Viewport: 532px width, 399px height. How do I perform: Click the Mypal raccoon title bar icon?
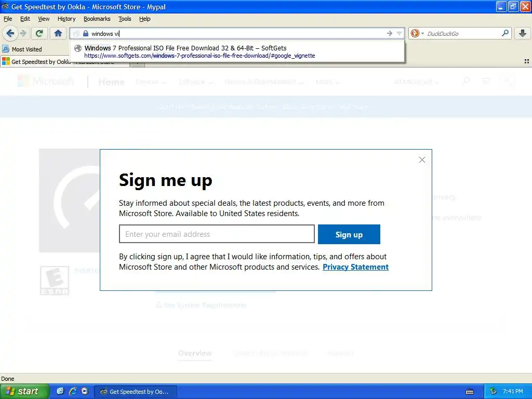[5, 6]
